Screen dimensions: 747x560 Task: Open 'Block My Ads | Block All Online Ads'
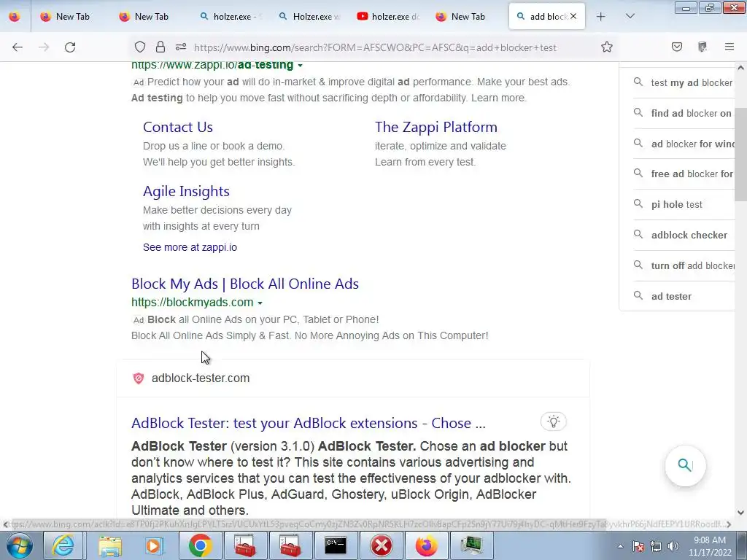tap(245, 284)
